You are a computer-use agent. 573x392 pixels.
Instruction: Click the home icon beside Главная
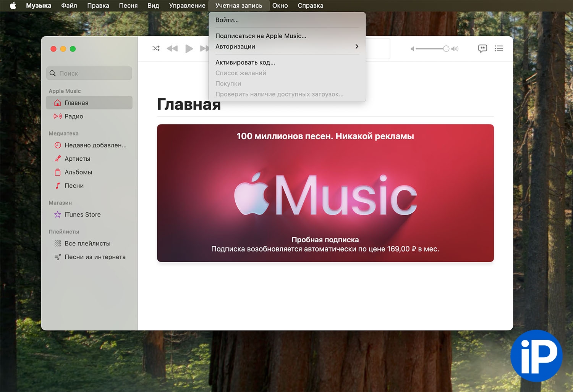click(x=57, y=103)
